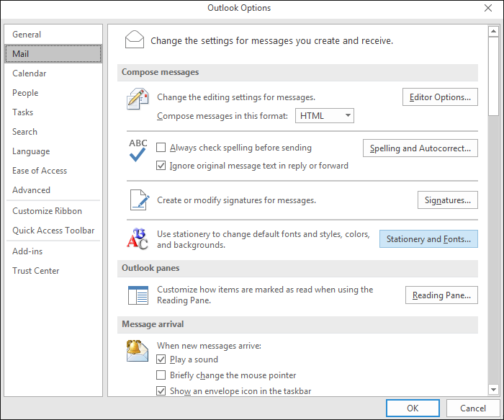Click the Editor Options button

point(440,97)
